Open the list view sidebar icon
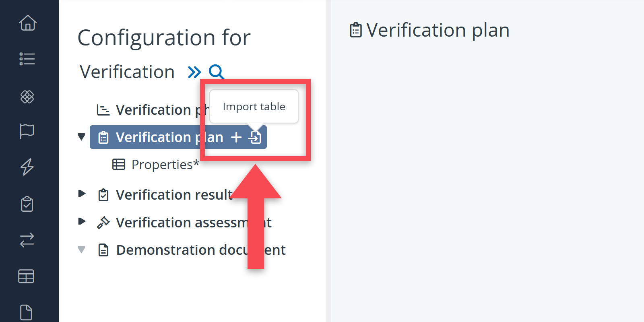Viewport: 644px width, 322px height. (x=27, y=59)
